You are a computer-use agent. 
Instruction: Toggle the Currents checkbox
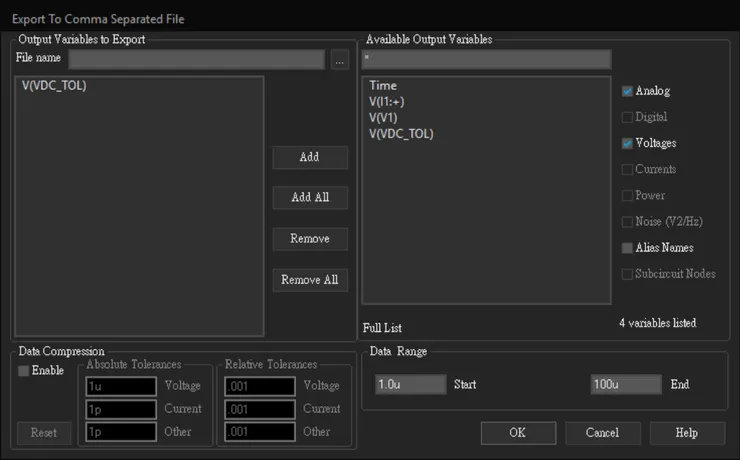click(x=627, y=169)
